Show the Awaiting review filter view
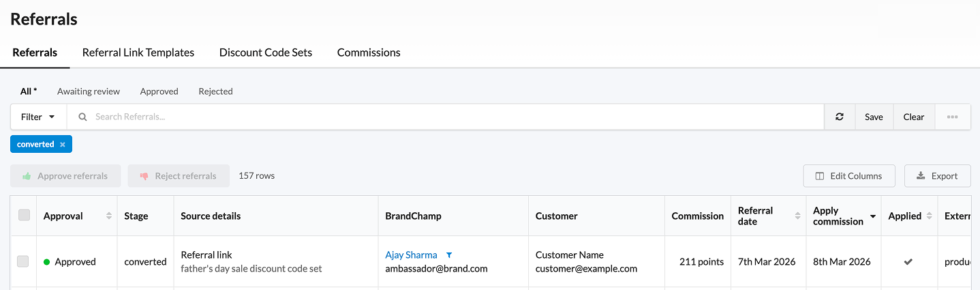The image size is (980, 290). pyautogui.click(x=89, y=91)
